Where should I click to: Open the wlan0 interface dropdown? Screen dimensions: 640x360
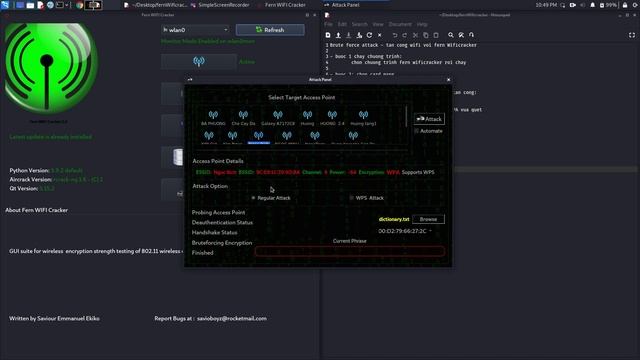tap(195, 30)
